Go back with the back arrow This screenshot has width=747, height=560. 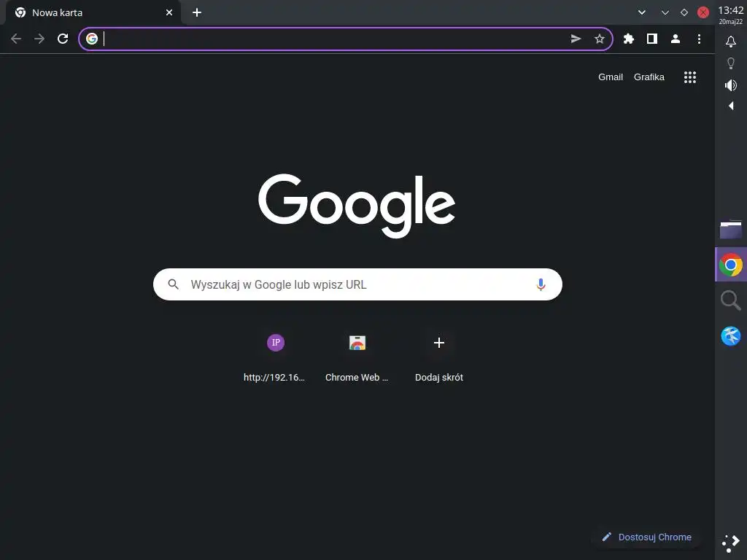[x=16, y=39]
